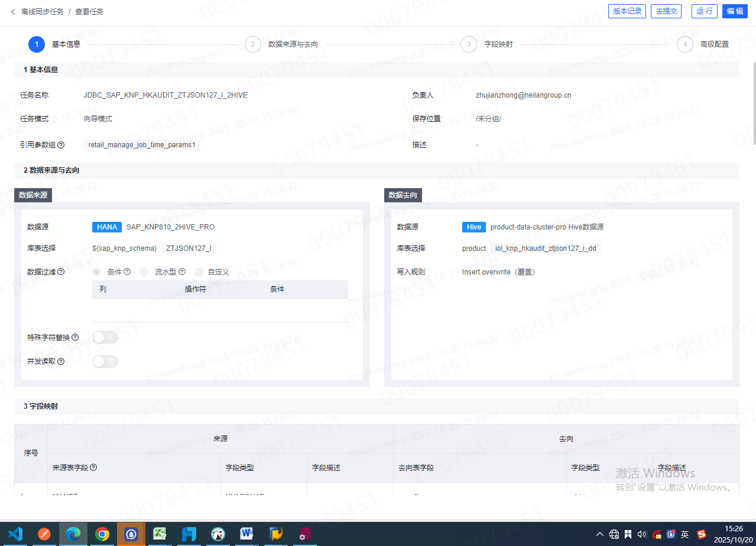Click help icon beside 数据过滤 label

[61, 272]
